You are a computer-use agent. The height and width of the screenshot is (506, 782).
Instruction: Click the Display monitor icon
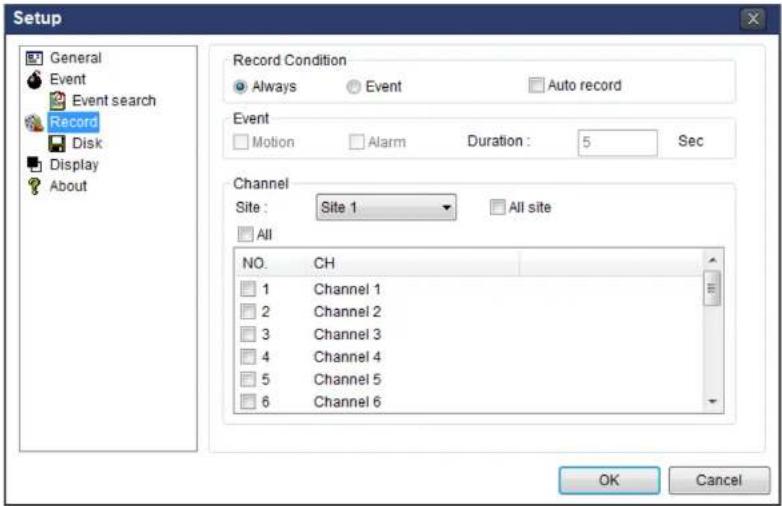pyautogui.click(x=34, y=165)
